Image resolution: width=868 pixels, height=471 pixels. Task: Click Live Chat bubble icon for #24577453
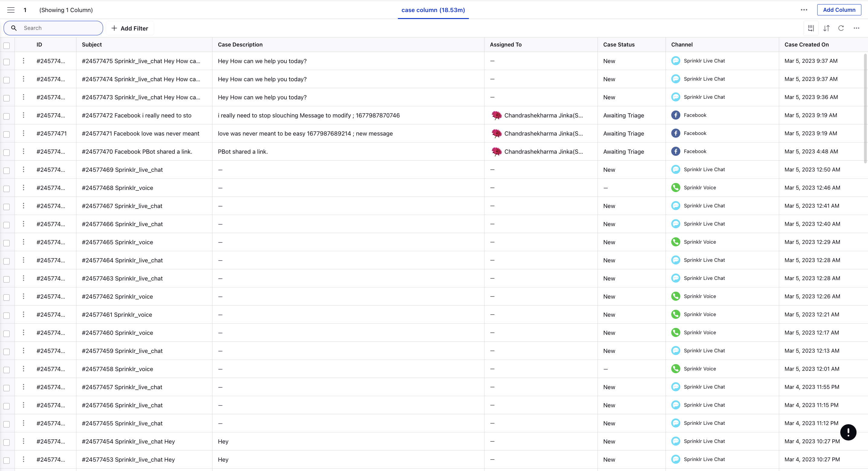coord(675,459)
